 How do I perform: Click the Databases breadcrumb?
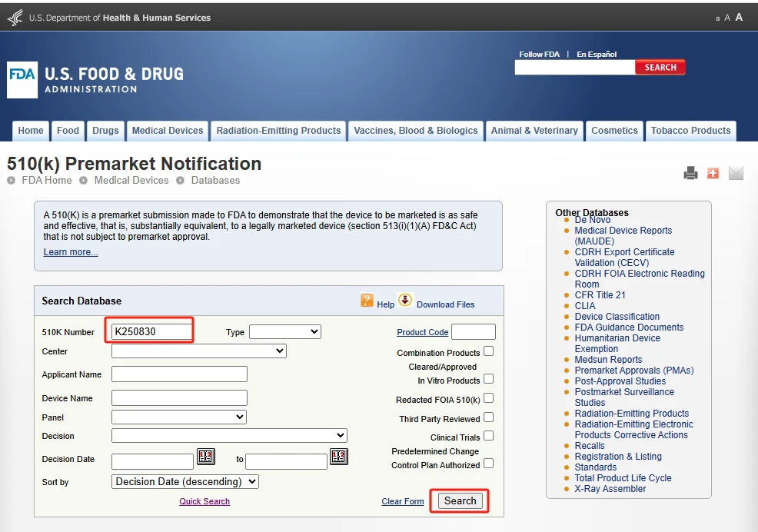click(215, 181)
